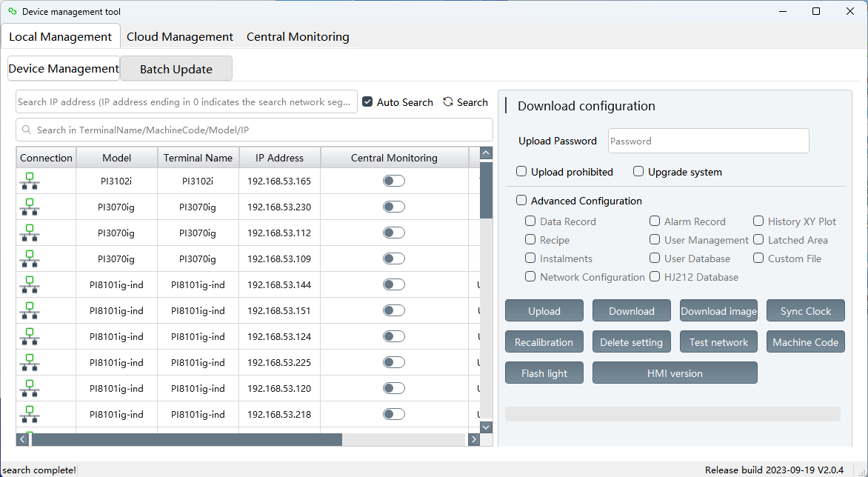This screenshot has height=477, width=868.
Task: Click the Sync Clock button
Action: pos(806,311)
